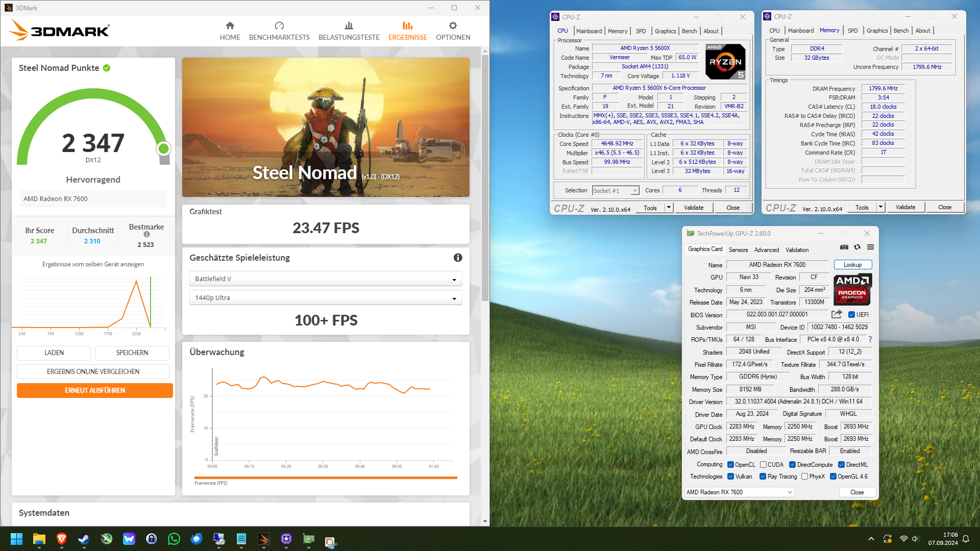Open the Notepad taskbar icon
The height and width of the screenshot is (551, 980).
coord(241,539)
